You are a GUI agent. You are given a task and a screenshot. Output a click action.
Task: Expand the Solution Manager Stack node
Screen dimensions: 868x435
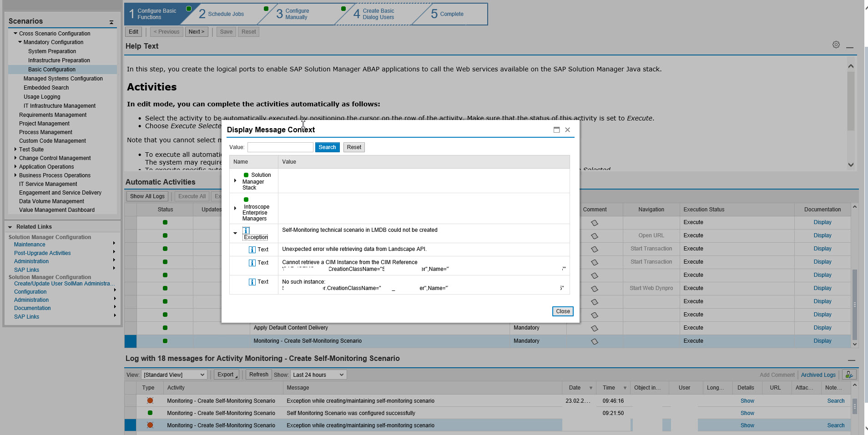[x=235, y=181]
